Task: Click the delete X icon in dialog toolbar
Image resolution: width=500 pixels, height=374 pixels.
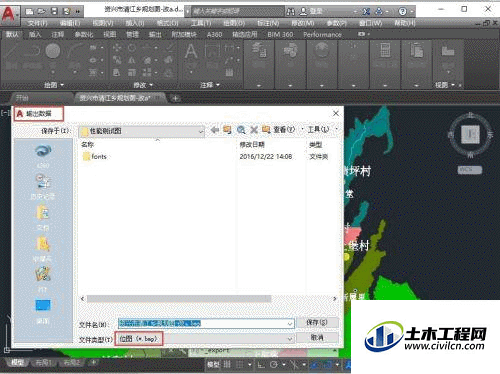Action: click(254, 130)
